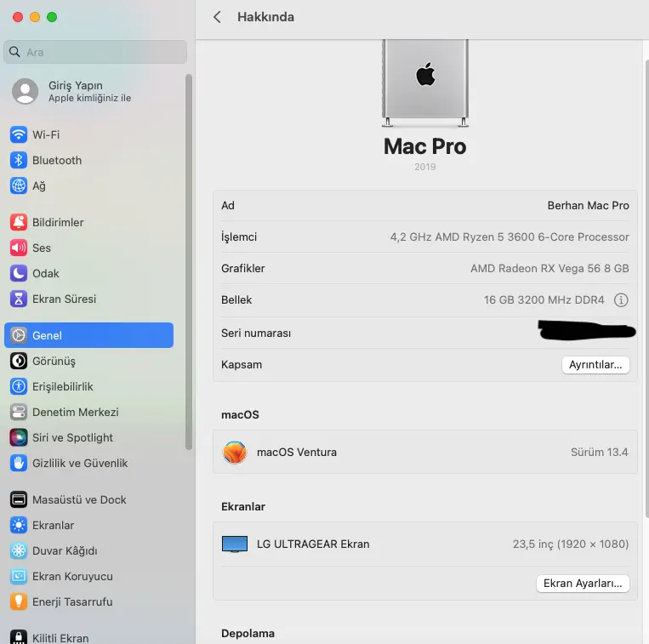The height and width of the screenshot is (644, 649).
Task: Click the 23,5 inç resolution text
Action: point(571,544)
